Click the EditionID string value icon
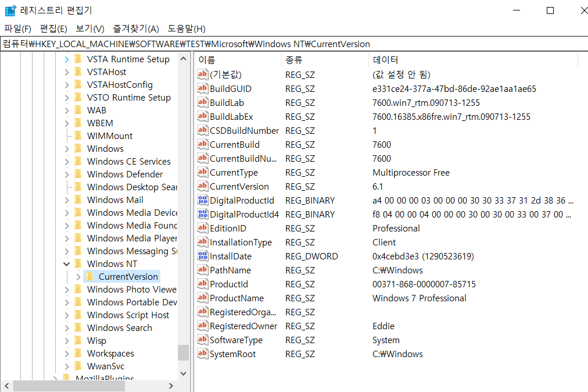588x392 pixels. coord(203,228)
